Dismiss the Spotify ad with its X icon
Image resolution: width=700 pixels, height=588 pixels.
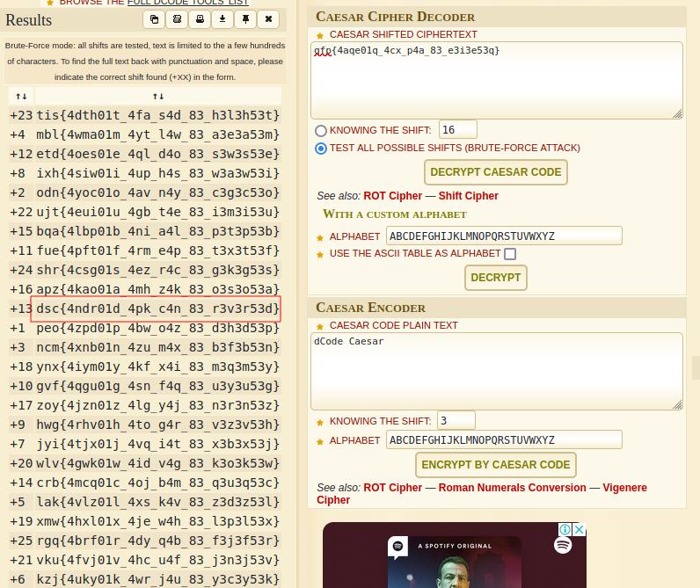579,529
